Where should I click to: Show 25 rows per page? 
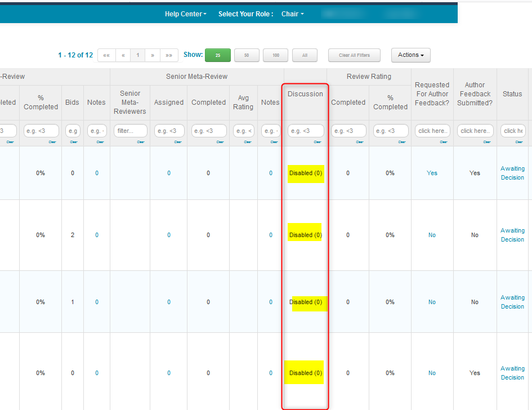[x=218, y=55]
